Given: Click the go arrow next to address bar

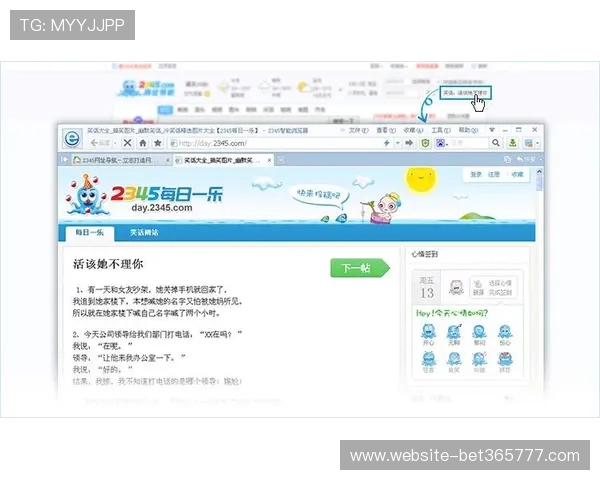Looking at the screenshot, I should click(x=409, y=143).
